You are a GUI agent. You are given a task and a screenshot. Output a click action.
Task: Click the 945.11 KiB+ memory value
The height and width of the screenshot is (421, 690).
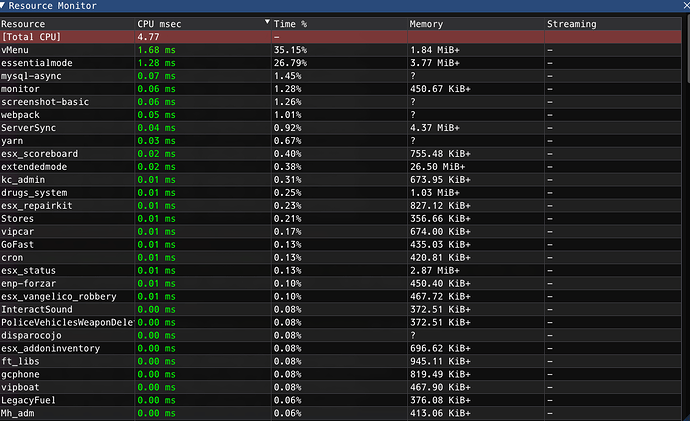click(x=440, y=362)
